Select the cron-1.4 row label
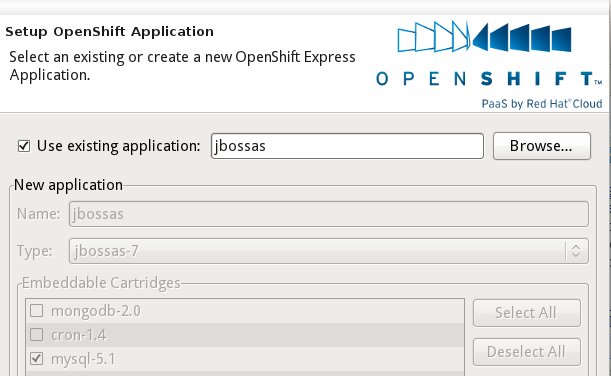 coord(79,335)
